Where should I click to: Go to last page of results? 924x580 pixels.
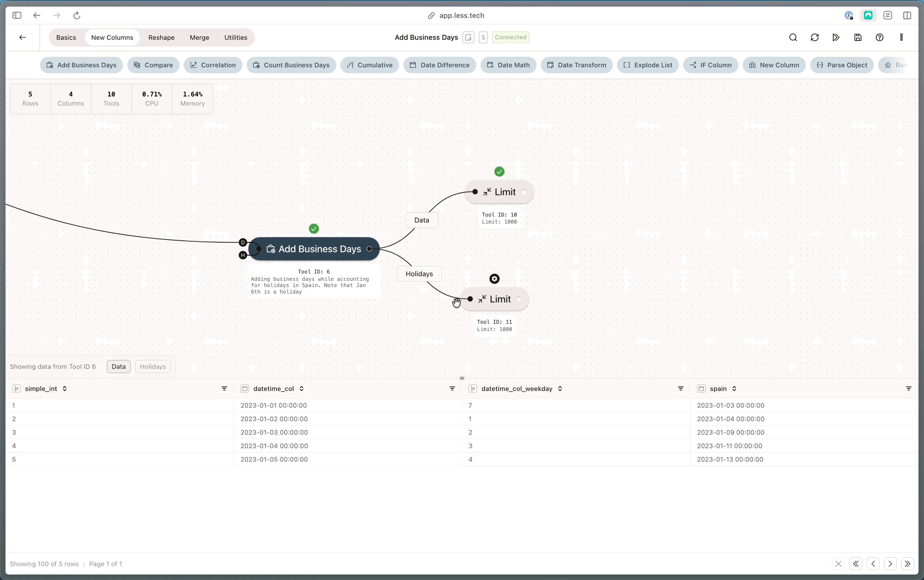907,564
